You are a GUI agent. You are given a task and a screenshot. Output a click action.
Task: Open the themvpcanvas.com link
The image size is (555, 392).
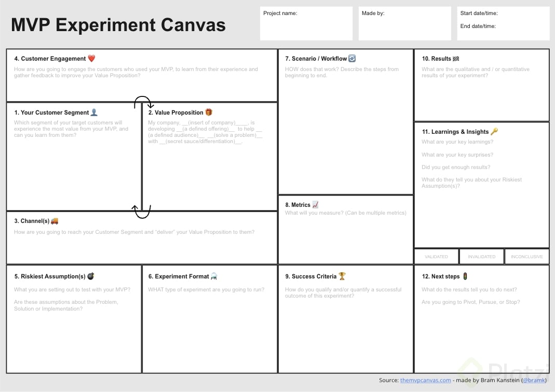[x=425, y=380]
